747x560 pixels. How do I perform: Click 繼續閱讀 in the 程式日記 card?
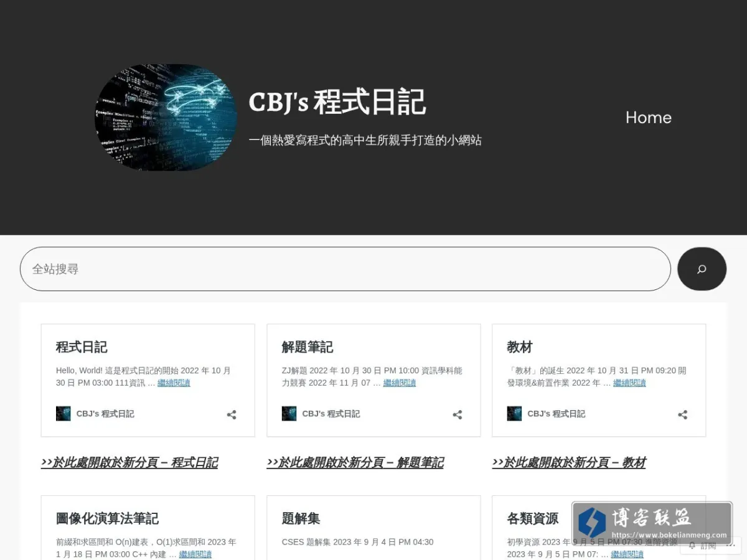click(174, 383)
